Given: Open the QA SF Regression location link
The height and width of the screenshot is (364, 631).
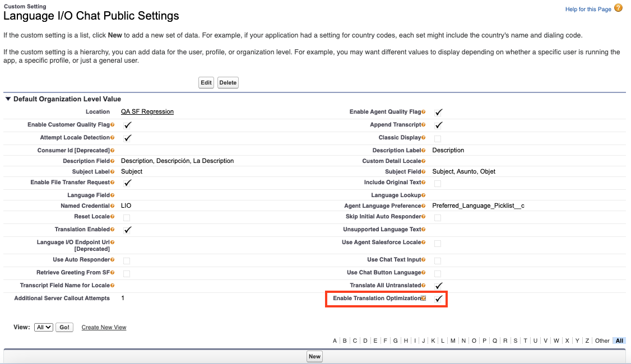Looking at the screenshot, I should 147,112.
